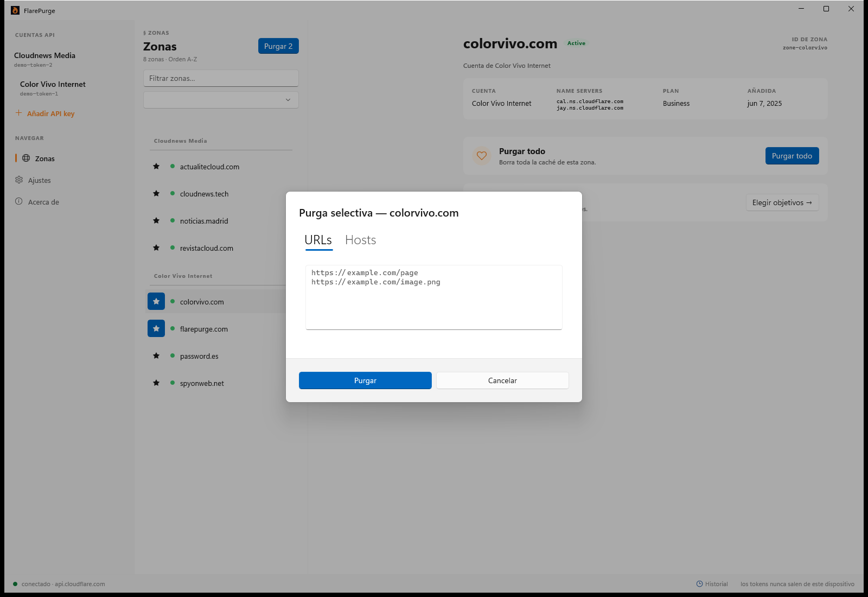
Task: Focus the URLs text area
Action: point(434,297)
